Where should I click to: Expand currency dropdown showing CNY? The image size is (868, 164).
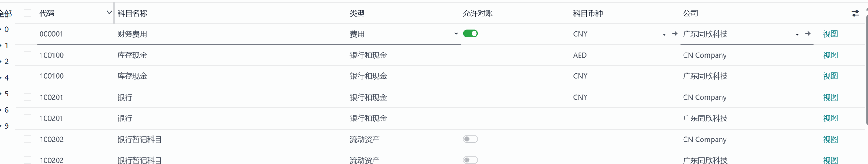[x=664, y=34]
